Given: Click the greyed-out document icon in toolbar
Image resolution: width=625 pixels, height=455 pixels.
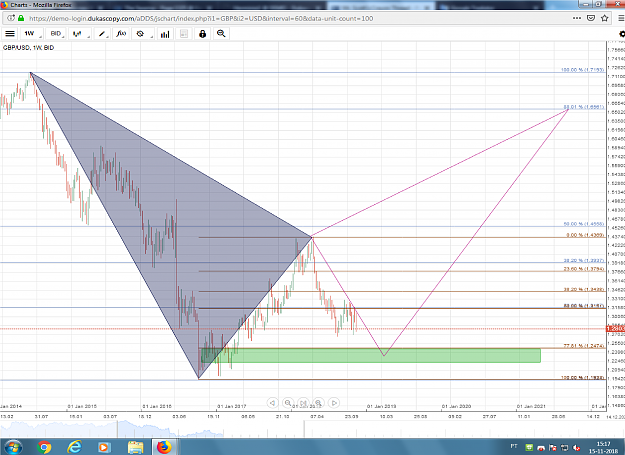Looking at the screenshot, I should pyautogui.click(x=184, y=34).
